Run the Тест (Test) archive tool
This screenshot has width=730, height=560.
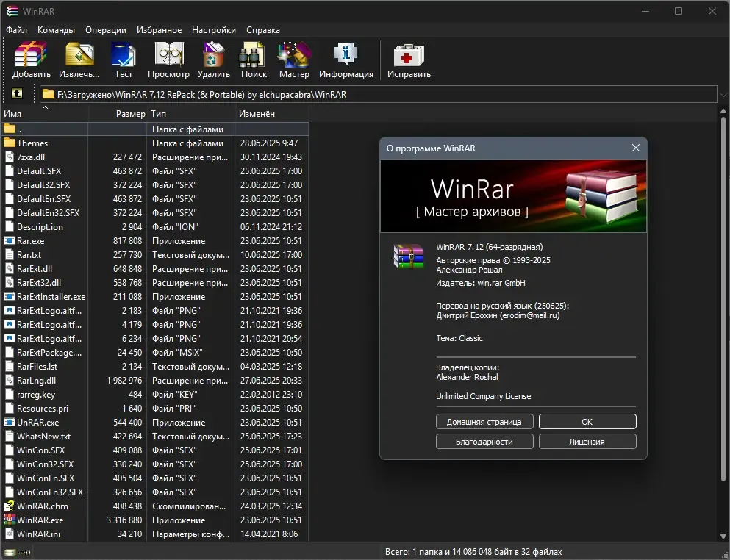[x=124, y=60]
